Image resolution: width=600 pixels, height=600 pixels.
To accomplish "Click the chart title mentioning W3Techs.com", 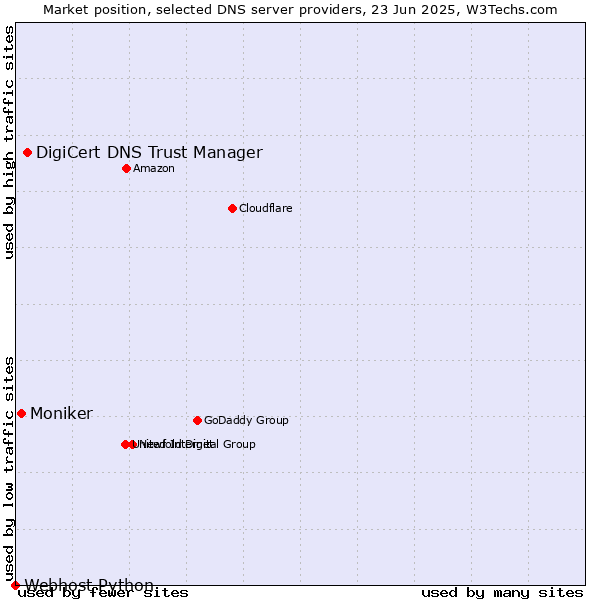I will click(300, 10).
